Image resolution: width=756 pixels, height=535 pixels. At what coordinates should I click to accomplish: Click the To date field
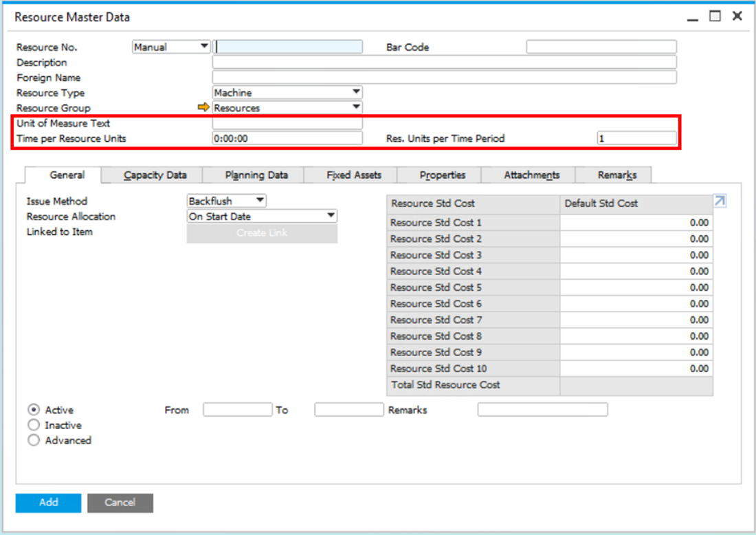pyautogui.click(x=348, y=410)
